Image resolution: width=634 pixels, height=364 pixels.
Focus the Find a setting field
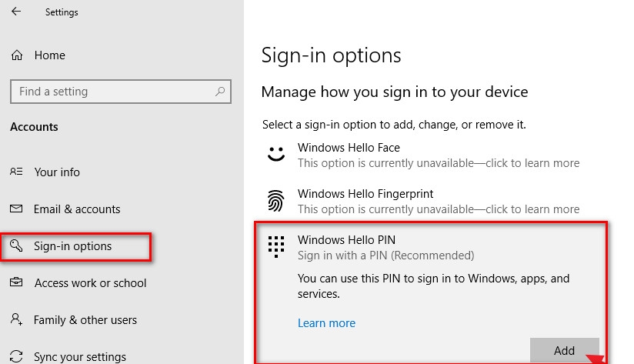point(121,92)
